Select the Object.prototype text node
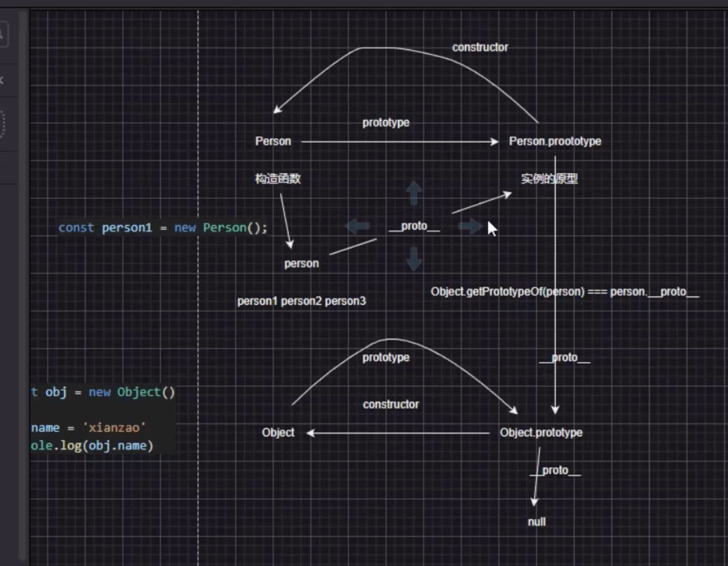This screenshot has height=566, width=728. (x=541, y=433)
